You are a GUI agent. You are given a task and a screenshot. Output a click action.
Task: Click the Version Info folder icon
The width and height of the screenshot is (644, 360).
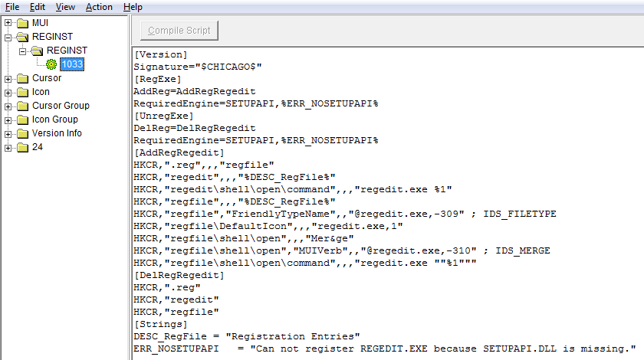pyautogui.click(x=22, y=133)
